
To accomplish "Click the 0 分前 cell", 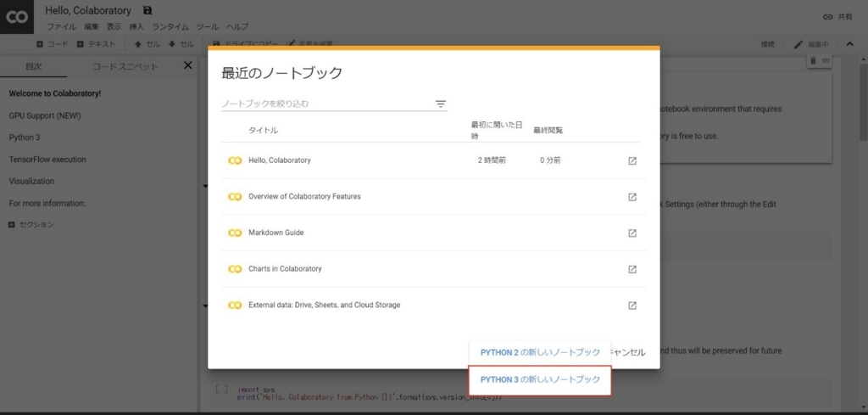I will 550,160.
